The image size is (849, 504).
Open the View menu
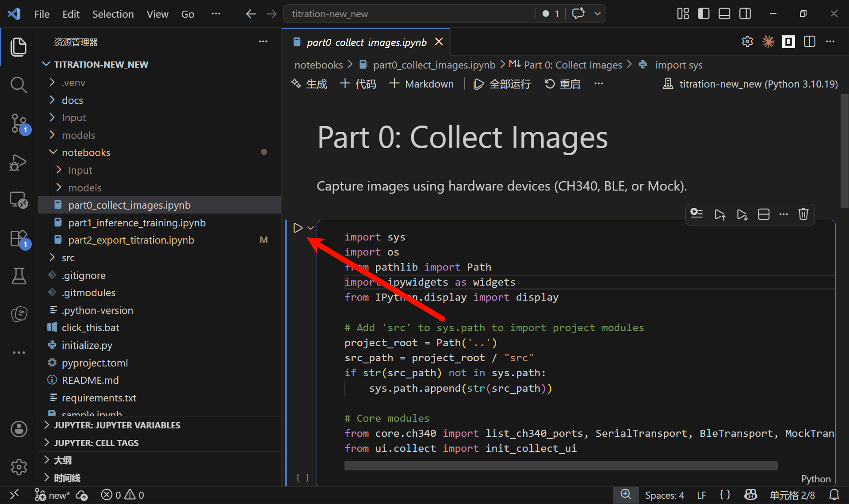157,14
